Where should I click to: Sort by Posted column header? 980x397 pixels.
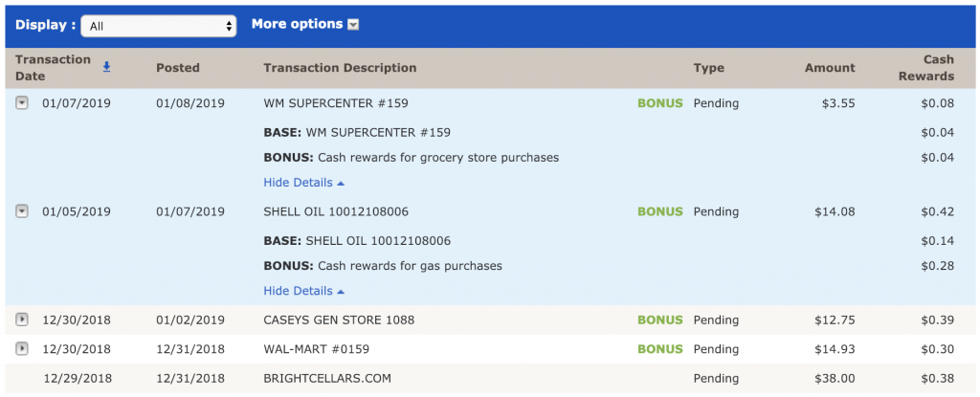(178, 68)
